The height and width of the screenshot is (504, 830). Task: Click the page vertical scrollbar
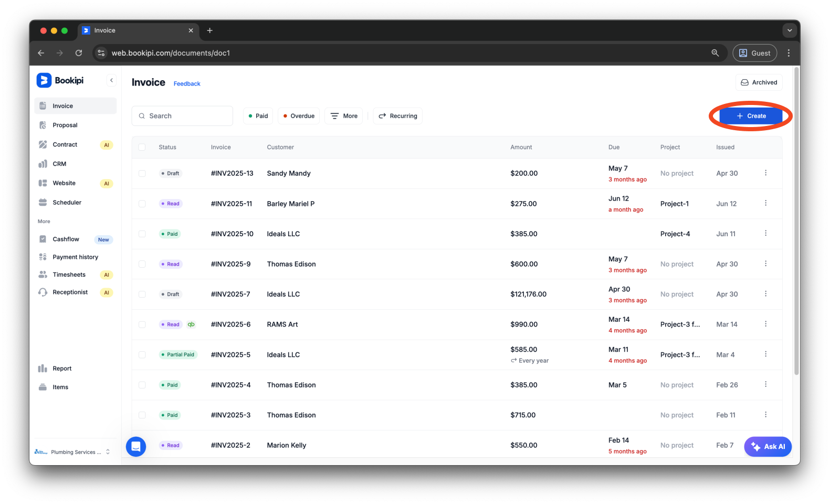[797, 220]
